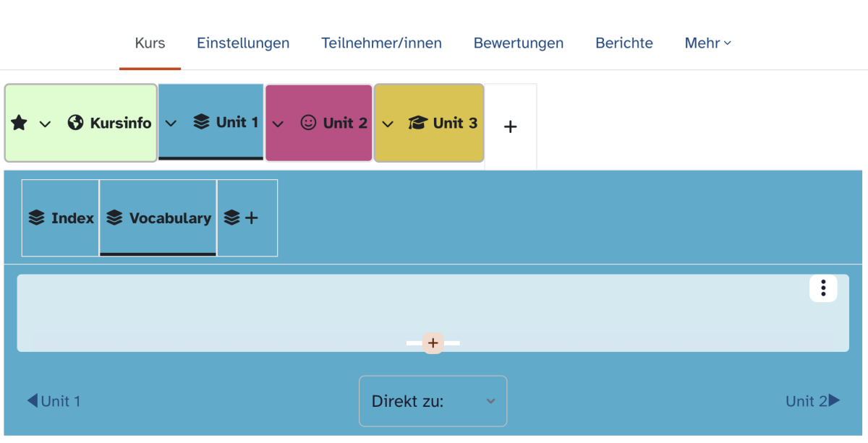Expand the chevron on Unit 2 tab
868x443 pixels.
[278, 124]
